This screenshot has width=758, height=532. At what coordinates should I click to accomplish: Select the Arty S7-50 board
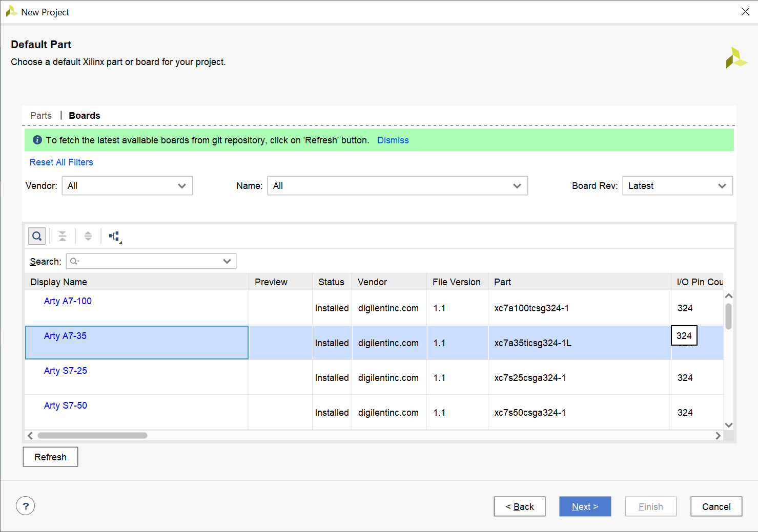coord(66,406)
